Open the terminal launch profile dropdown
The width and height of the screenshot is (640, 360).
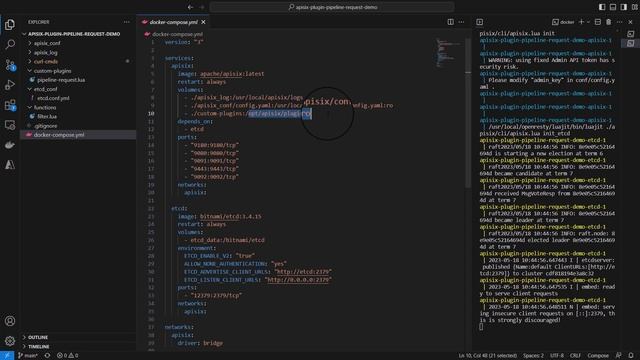(x=588, y=22)
